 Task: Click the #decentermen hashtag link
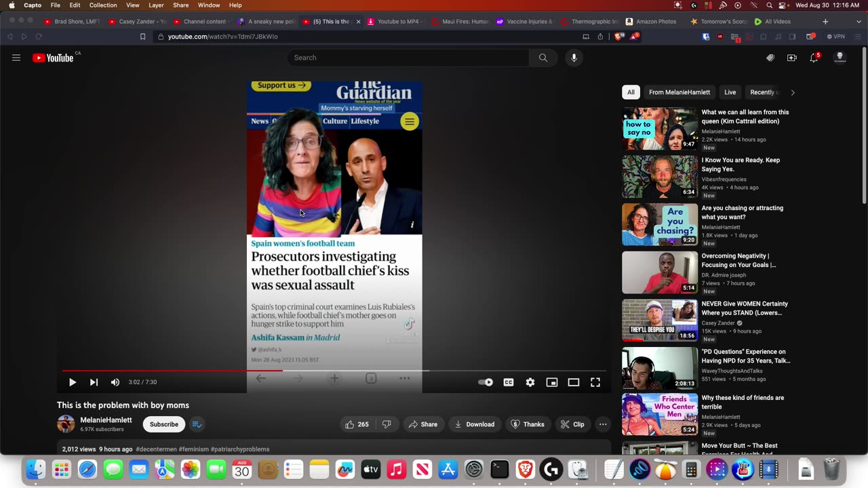156,449
